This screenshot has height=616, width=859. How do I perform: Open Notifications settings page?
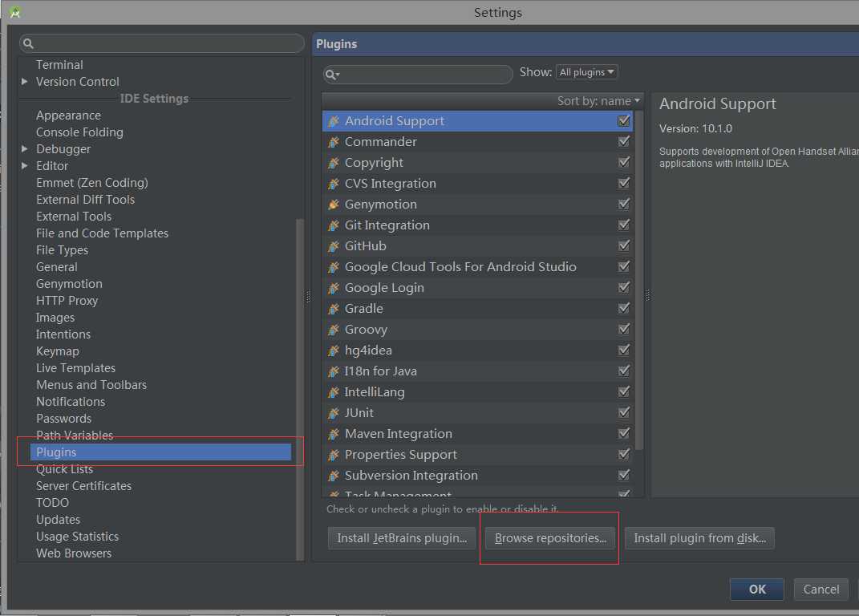click(71, 402)
